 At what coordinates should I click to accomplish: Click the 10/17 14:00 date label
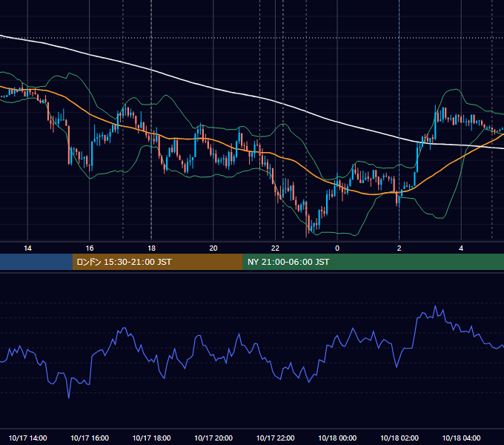pyautogui.click(x=27, y=438)
